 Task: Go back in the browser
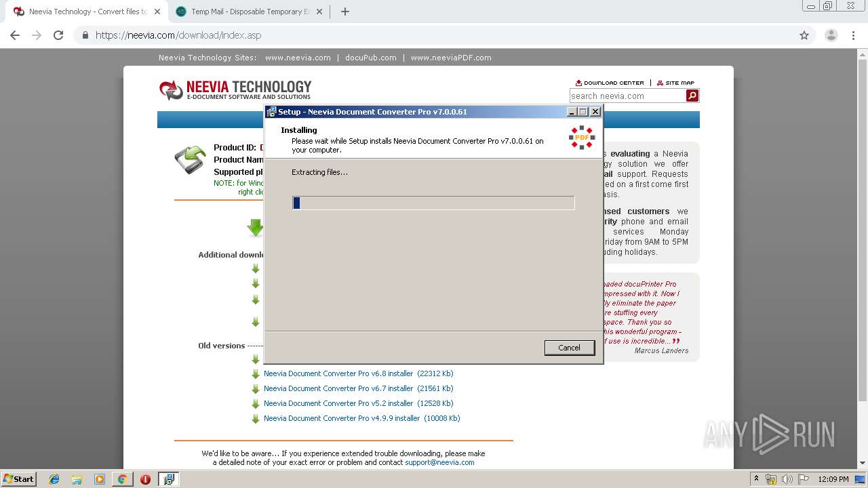[15, 35]
